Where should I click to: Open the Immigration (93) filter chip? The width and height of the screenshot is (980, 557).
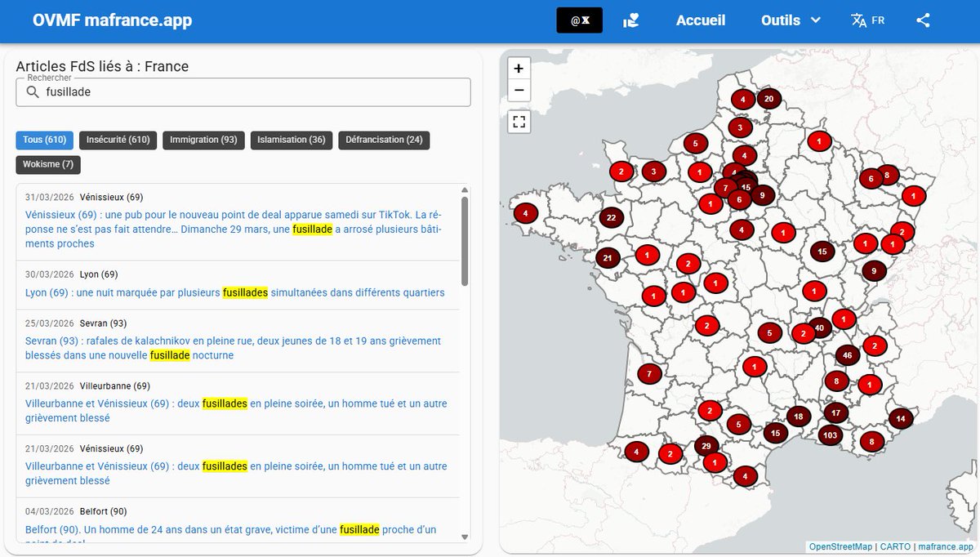coord(203,140)
